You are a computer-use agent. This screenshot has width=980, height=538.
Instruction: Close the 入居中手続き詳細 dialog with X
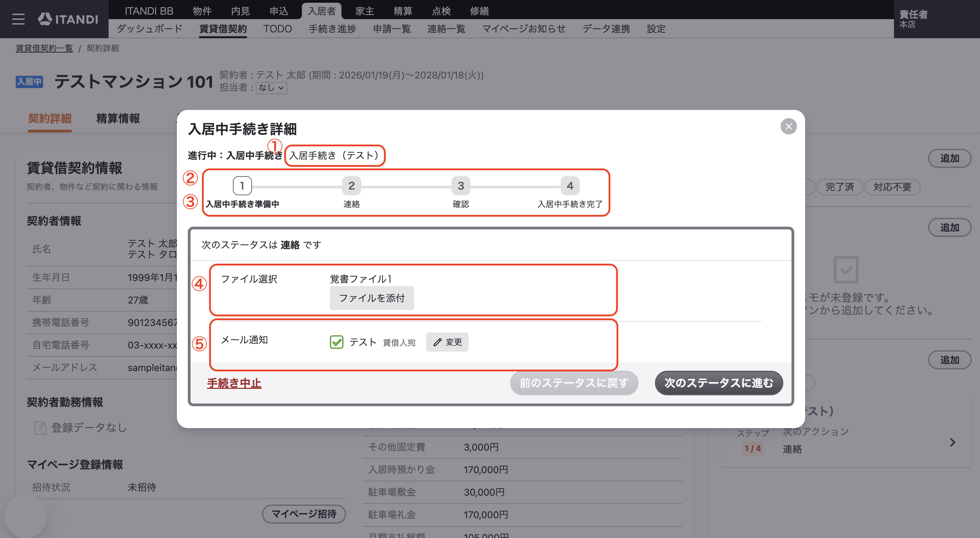[x=788, y=126]
